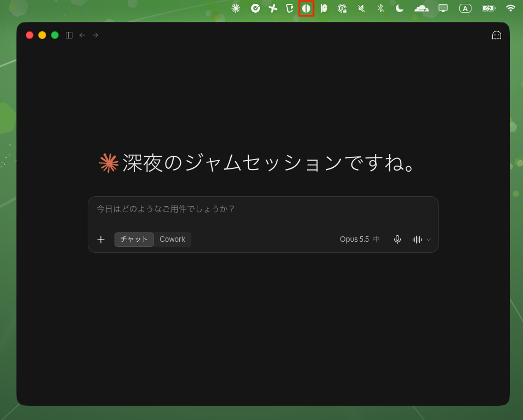Click the Cloudflare cloud menu bar icon
This screenshot has height=420, width=523.
[x=421, y=8]
